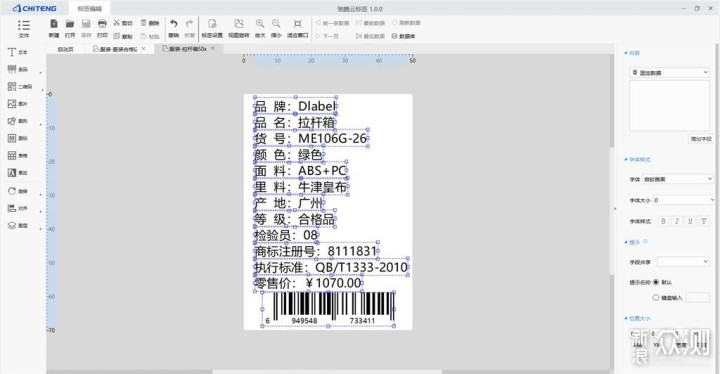720x374 pixels.
Task: Select the 货号 ME106G-26 text line
Action: pyautogui.click(x=311, y=138)
